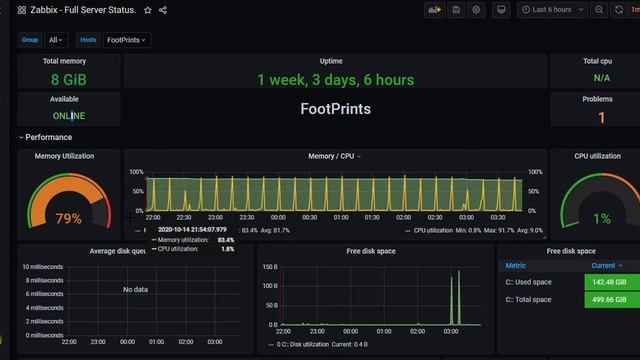Click the CPU utilization gauge showing 1%

point(601,200)
